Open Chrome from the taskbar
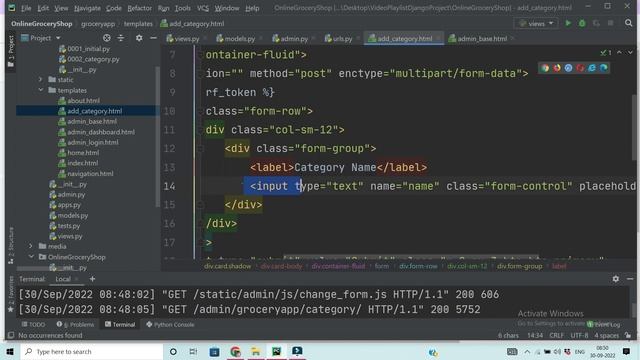 coord(235,351)
